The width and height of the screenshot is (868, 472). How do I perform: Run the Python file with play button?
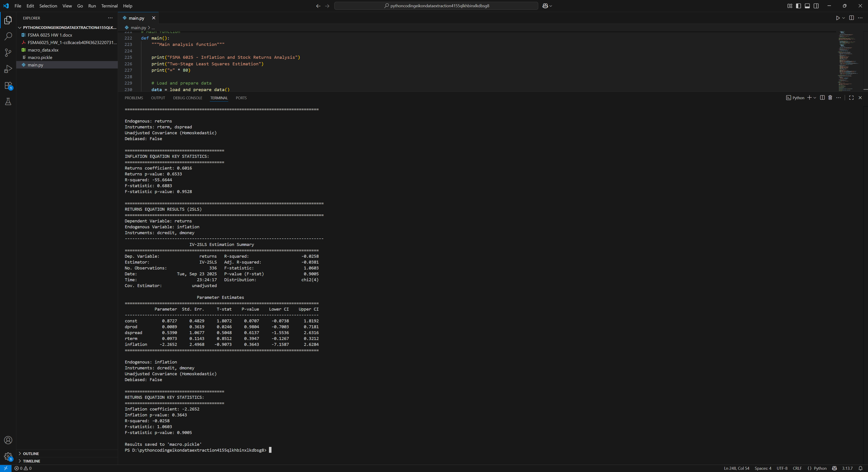pyautogui.click(x=838, y=18)
